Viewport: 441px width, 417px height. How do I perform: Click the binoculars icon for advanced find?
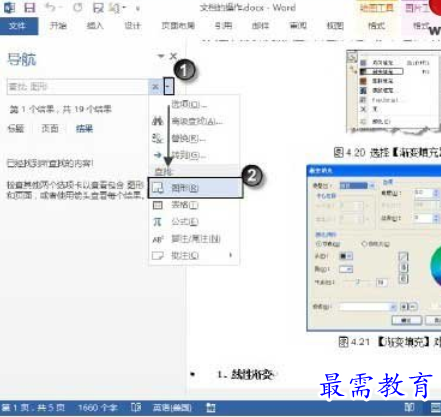157,121
